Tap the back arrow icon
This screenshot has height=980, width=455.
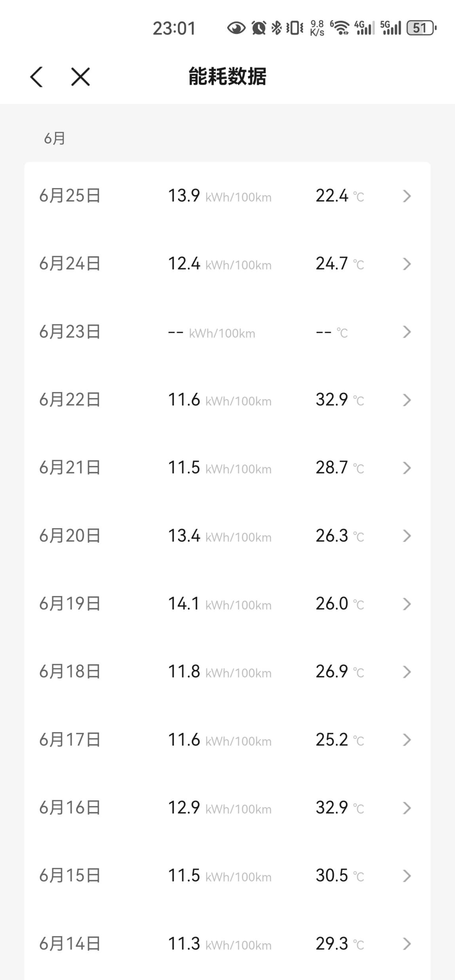pyautogui.click(x=36, y=76)
